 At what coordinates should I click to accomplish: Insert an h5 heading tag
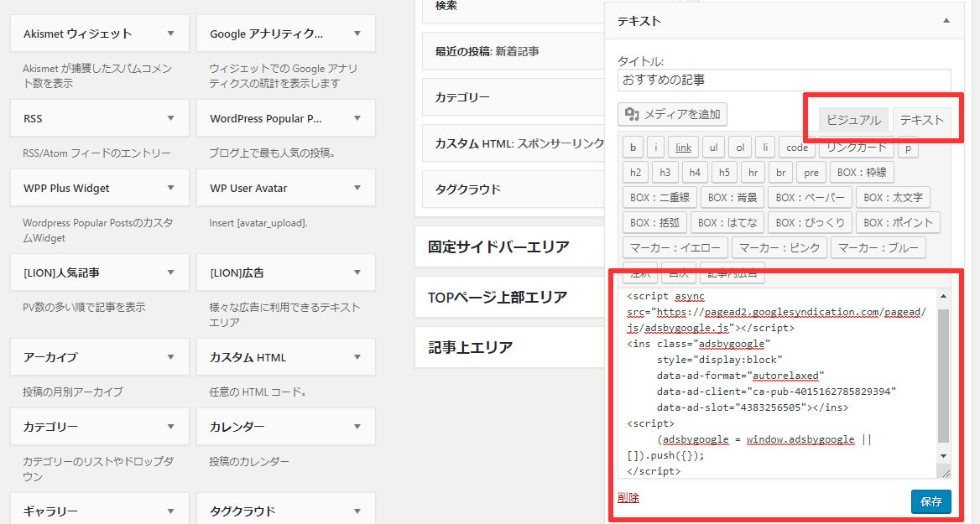pos(724,173)
